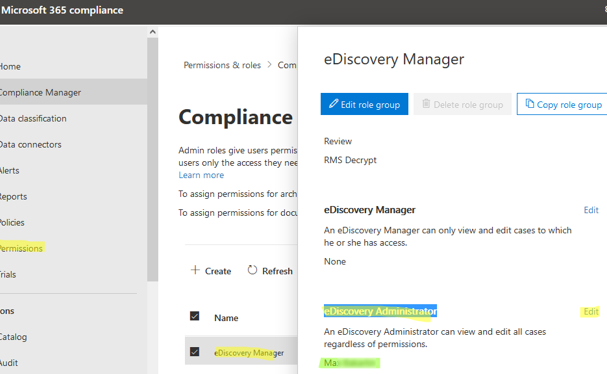
Task: Click the Refresh circular arrow icon
Action: click(252, 270)
